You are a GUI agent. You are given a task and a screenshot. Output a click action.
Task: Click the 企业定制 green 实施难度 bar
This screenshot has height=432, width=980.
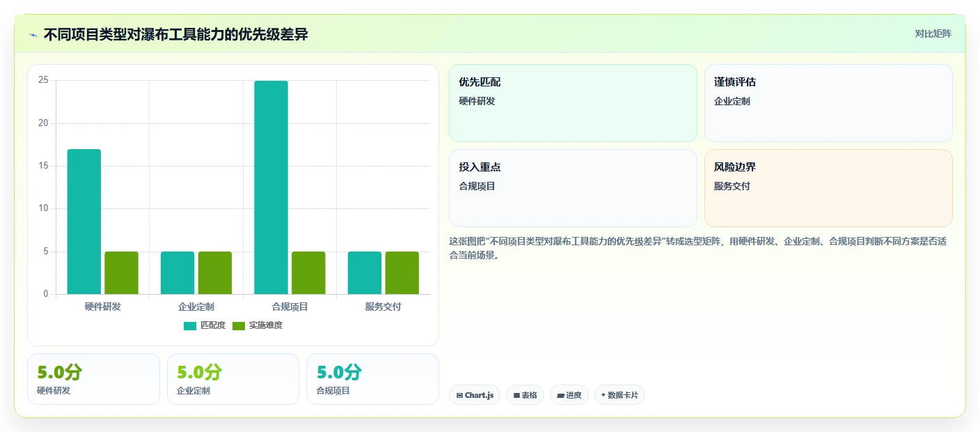215,272
